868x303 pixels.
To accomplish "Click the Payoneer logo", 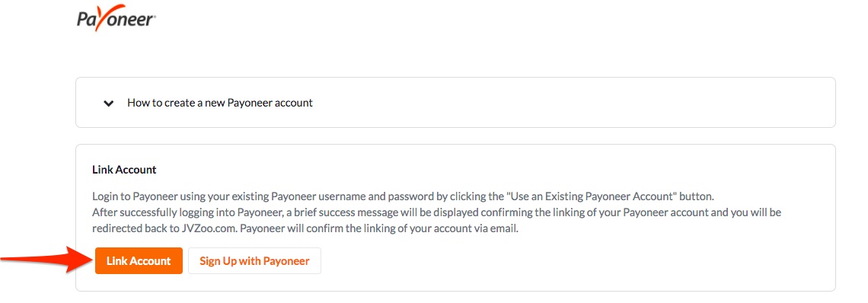I will (116, 19).
